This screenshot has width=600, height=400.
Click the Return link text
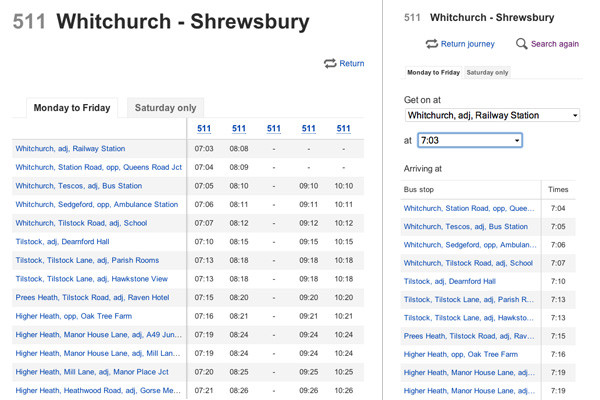(x=352, y=63)
